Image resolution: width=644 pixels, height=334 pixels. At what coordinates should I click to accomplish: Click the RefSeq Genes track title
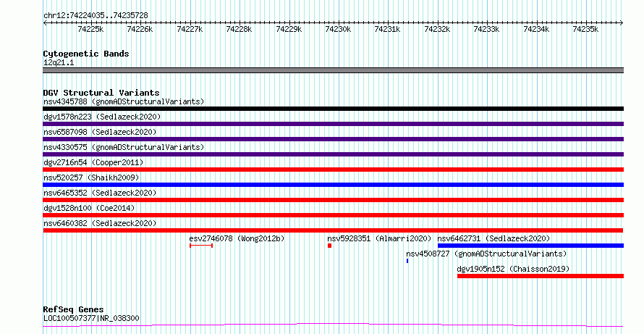[74, 309]
